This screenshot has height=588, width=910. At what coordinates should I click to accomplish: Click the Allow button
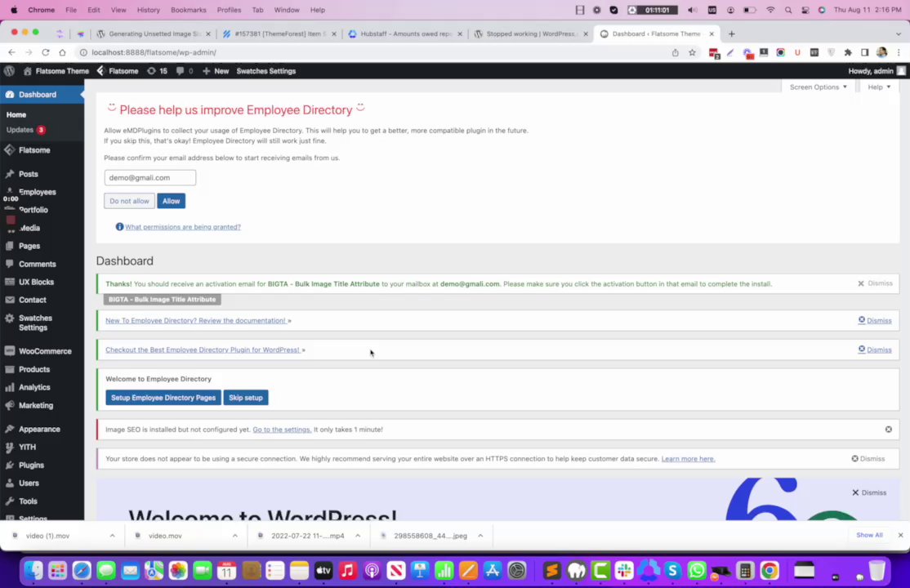tap(171, 201)
